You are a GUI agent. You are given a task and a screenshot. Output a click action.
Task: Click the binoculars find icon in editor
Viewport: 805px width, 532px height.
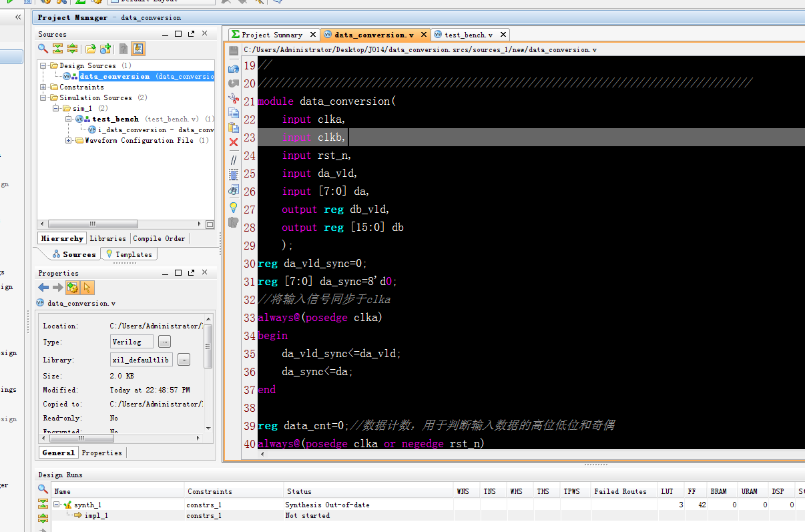(x=234, y=190)
